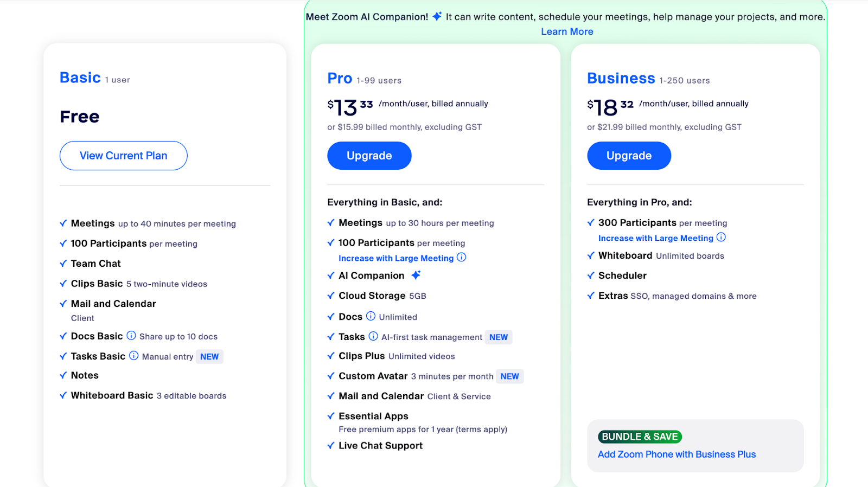Click the Upgrade button for Business plan

tap(629, 156)
